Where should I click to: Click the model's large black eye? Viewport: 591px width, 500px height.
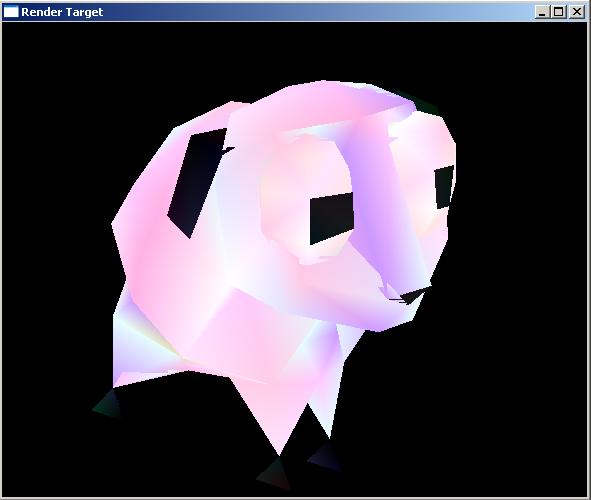[332, 219]
